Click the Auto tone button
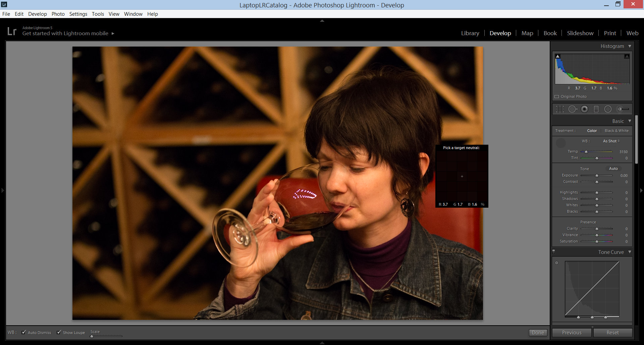Viewport: 644px width, 345px height. coord(613,168)
